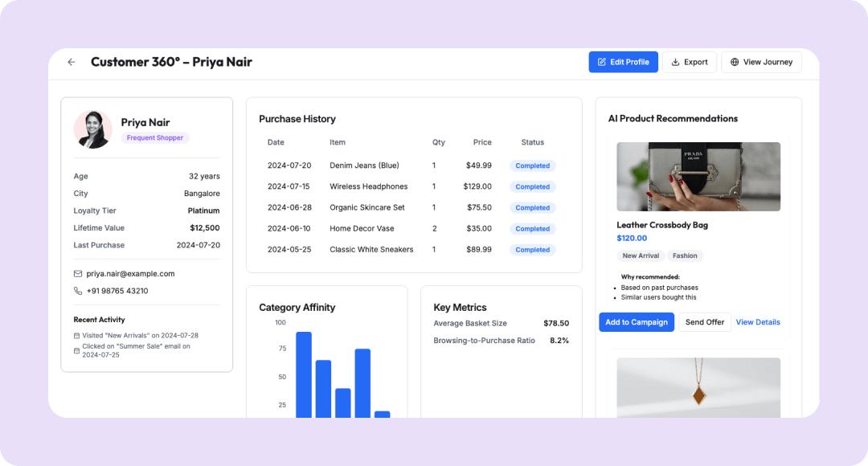Image resolution: width=868 pixels, height=466 pixels.
Task: Click the phone icon beside the number
Action: pos(78,291)
